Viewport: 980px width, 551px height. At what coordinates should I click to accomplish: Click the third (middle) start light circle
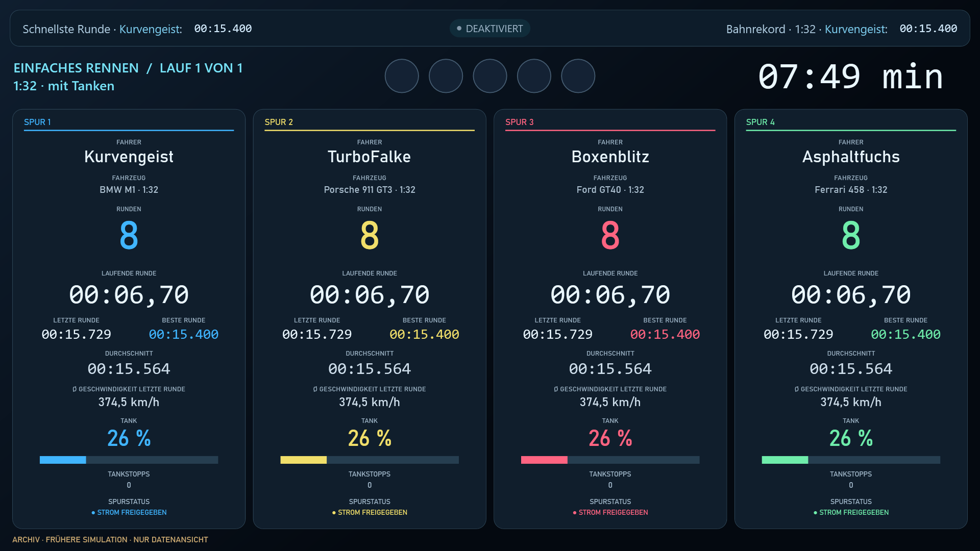(x=490, y=76)
